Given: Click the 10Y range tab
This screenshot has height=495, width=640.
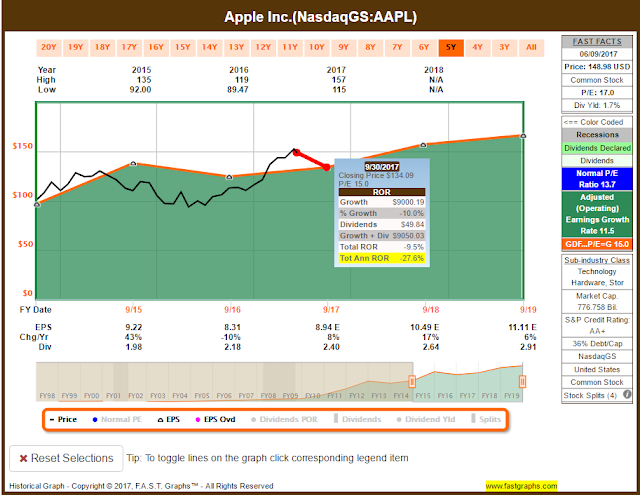Looking at the screenshot, I should (317, 47).
